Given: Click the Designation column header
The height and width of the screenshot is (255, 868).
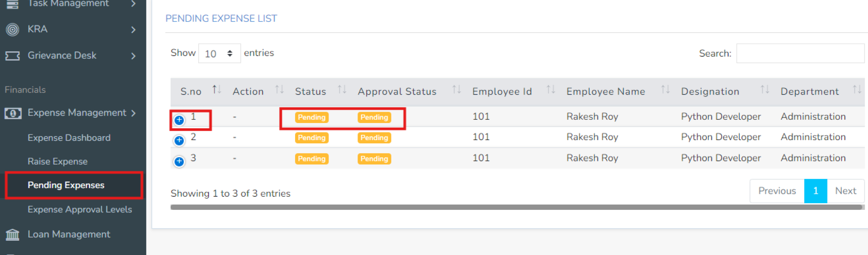Looking at the screenshot, I should 710,92.
